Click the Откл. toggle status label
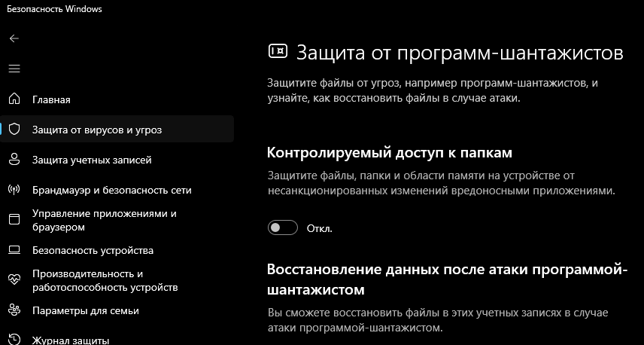Screen dimensions: 644x345 319,228
